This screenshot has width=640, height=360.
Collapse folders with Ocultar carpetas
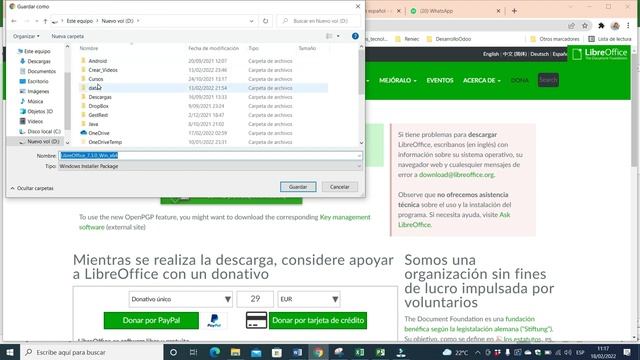pyautogui.click(x=32, y=188)
